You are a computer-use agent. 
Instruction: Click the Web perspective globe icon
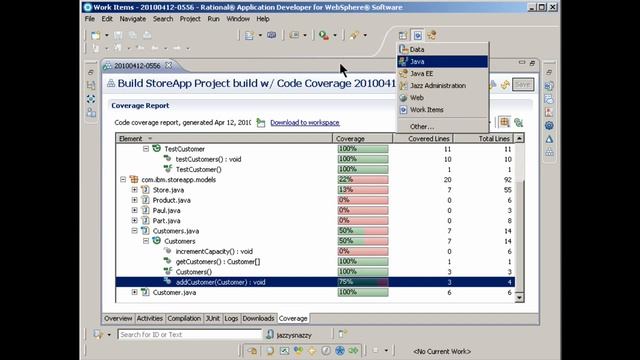[403, 98]
